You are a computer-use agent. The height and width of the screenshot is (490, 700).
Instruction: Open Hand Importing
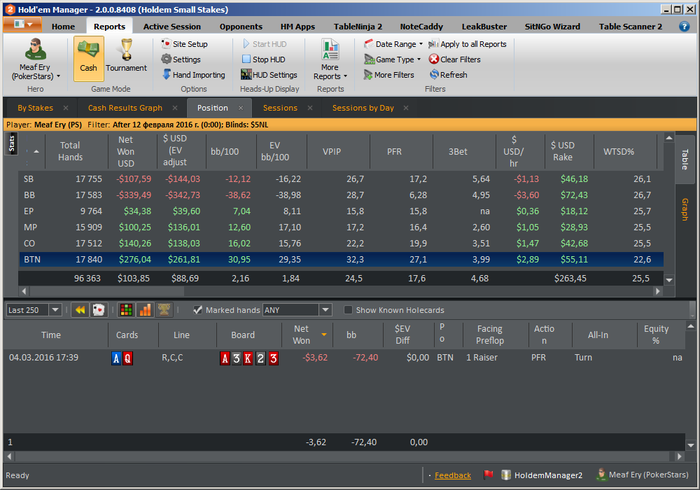(x=194, y=75)
